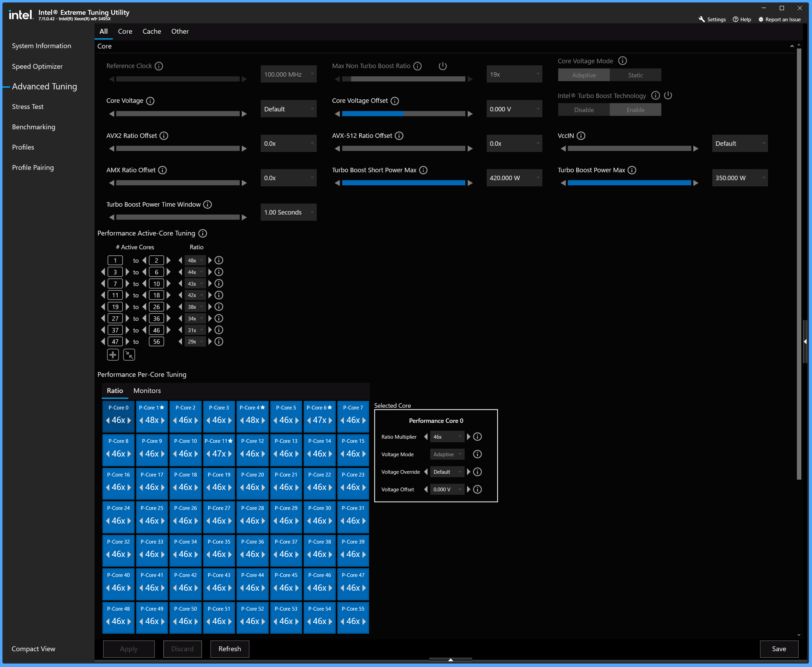Switch to the Cache tab
812x667 pixels.
point(151,31)
